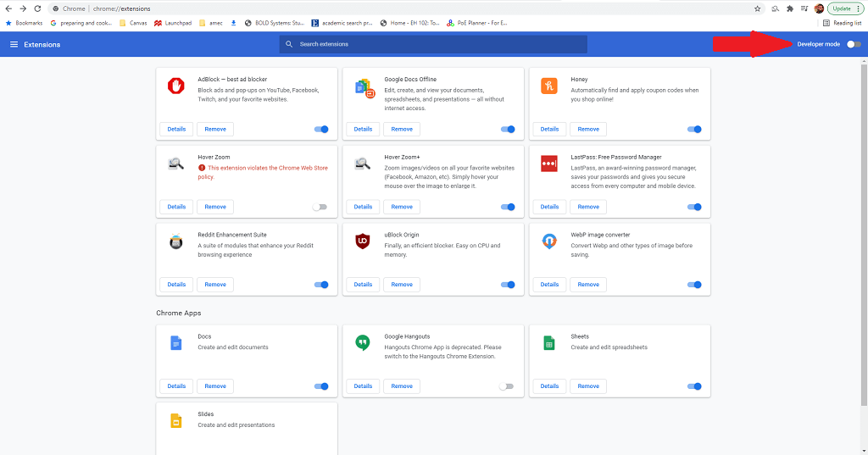Click the Hover Zoom extension icon
This screenshot has width=868, height=455.
(176, 164)
